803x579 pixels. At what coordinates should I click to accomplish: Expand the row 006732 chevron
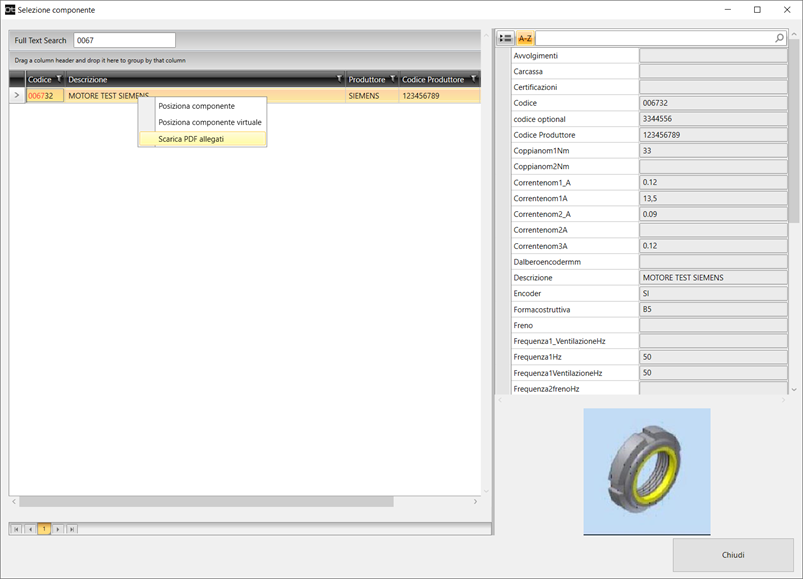click(17, 95)
